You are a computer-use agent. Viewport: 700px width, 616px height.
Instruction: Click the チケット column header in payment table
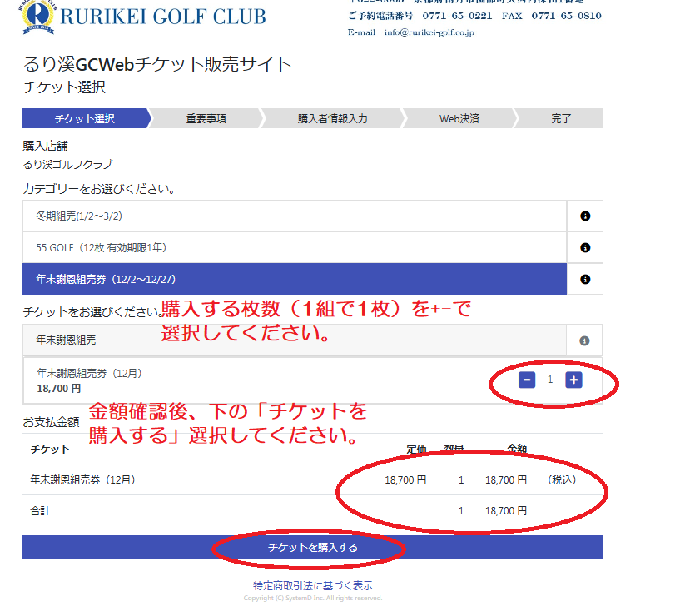[x=50, y=449]
